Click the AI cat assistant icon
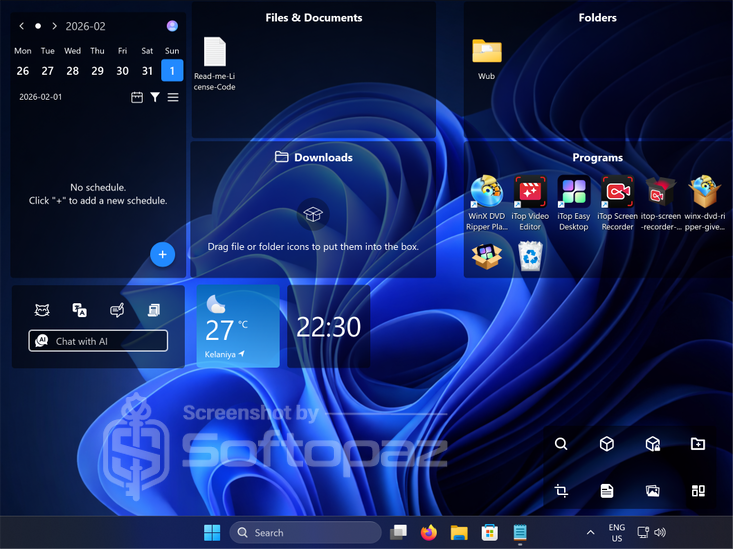The image size is (733, 549). tap(42, 310)
